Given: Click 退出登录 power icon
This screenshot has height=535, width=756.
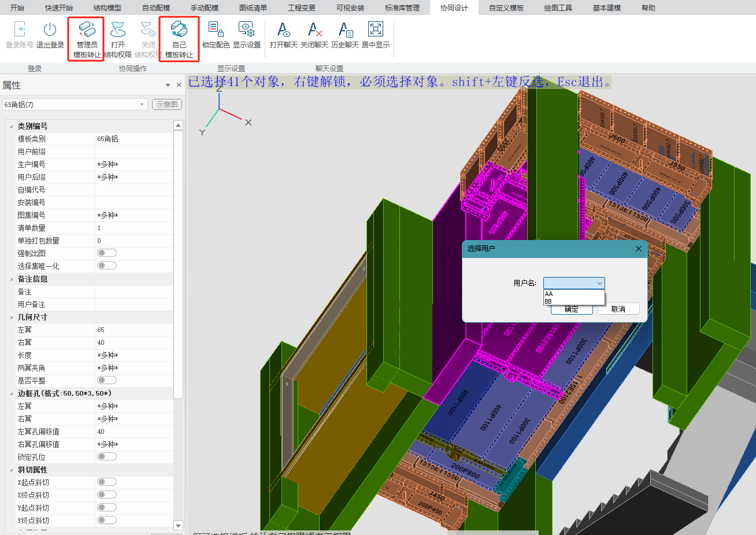Looking at the screenshot, I should (x=50, y=30).
